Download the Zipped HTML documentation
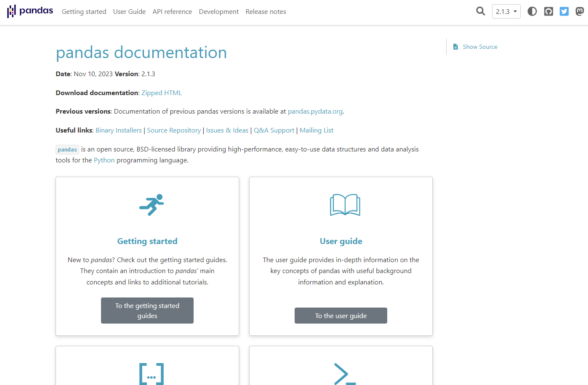The height and width of the screenshot is (385, 588). tap(162, 93)
